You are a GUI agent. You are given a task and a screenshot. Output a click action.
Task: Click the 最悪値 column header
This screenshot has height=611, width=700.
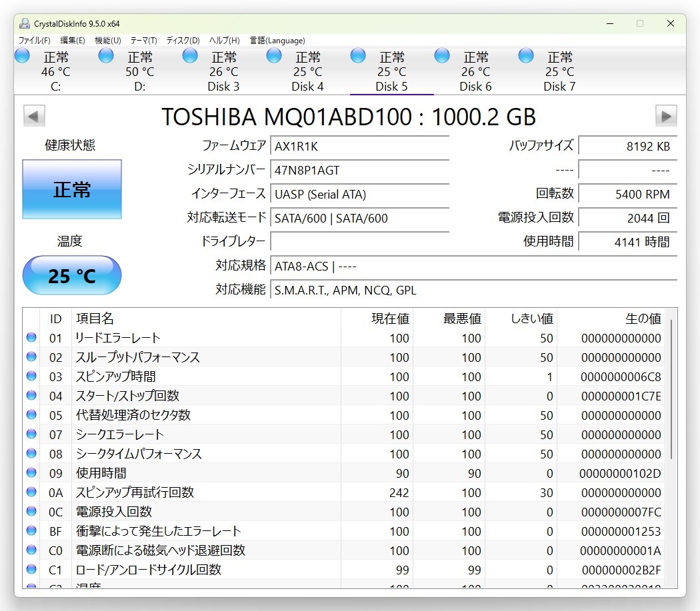pyautogui.click(x=449, y=318)
